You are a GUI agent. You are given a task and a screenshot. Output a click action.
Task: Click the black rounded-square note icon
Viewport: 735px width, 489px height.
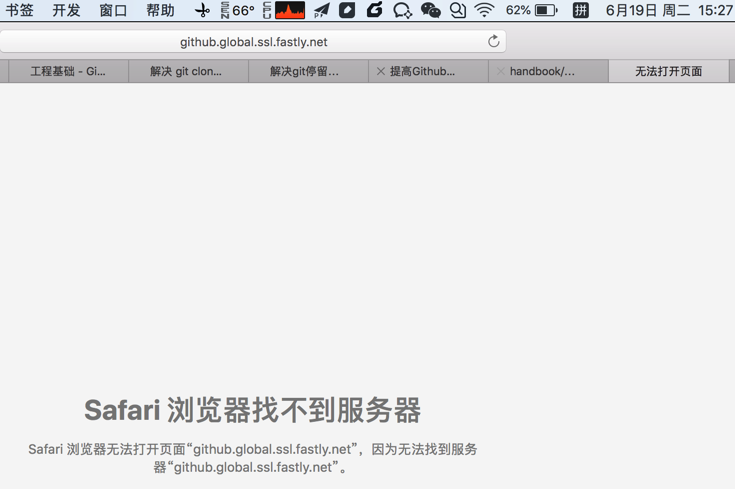347,10
